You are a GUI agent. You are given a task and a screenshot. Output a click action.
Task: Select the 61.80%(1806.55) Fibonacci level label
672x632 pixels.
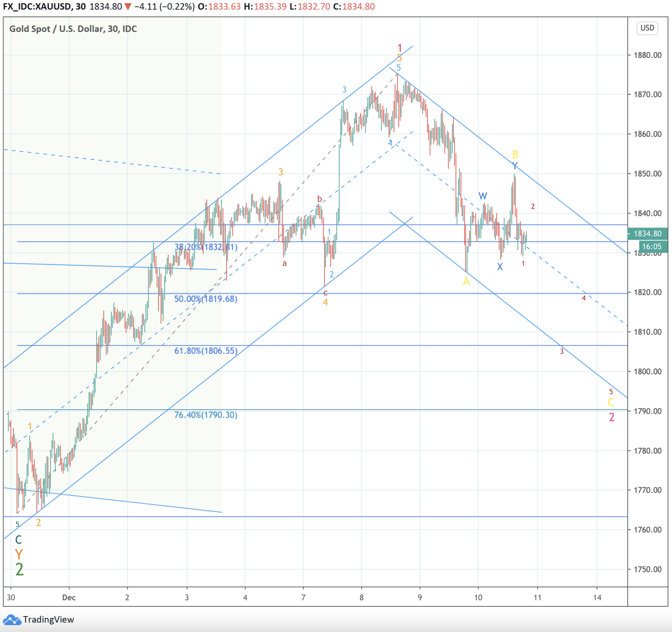pos(206,351)
